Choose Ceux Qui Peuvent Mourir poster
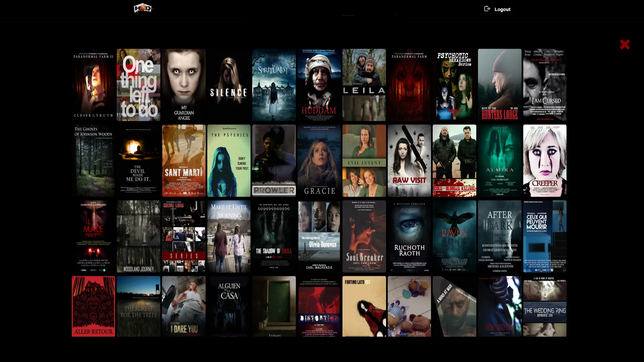644x362 pixels. coord(545,236)
